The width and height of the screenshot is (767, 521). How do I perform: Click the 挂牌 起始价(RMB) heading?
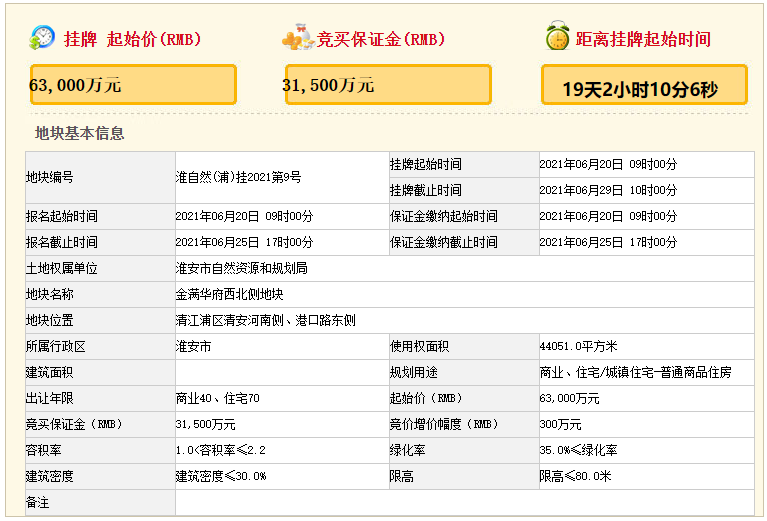[x=133, y=39]
